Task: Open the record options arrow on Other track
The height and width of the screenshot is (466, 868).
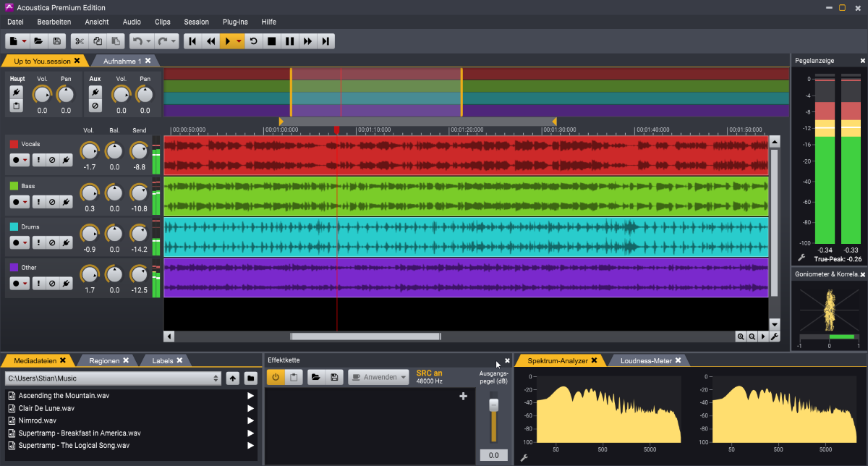Action: click(25, 283)
